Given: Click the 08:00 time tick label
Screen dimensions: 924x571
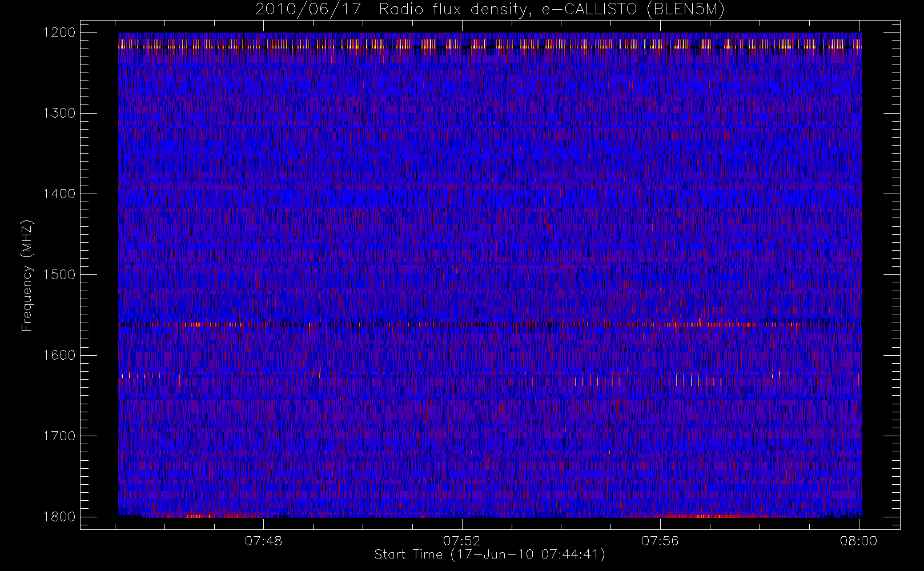Looking at the screenshot, I should (858, 541).
